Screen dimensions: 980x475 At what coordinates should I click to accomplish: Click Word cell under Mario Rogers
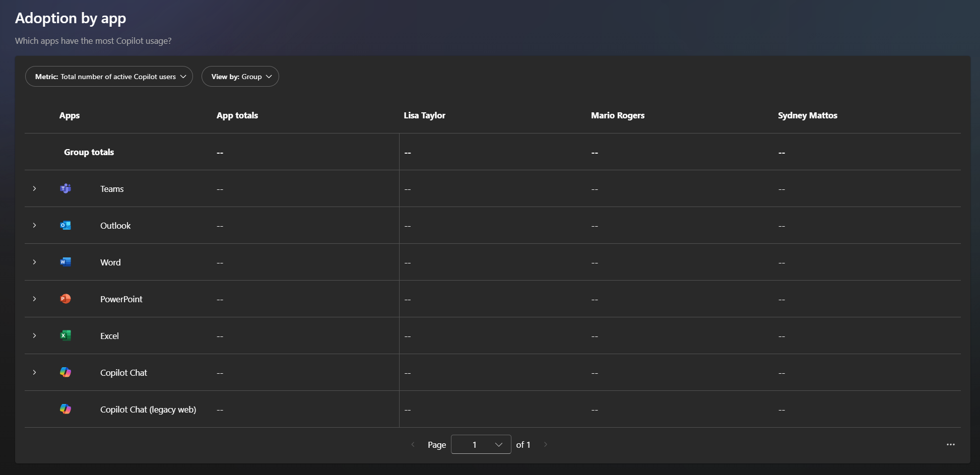(x=595, y=263)
